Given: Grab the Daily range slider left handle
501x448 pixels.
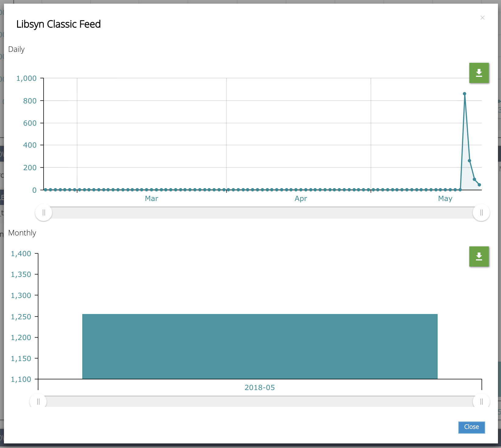Looking at the screenshot, I should point(44,213).
